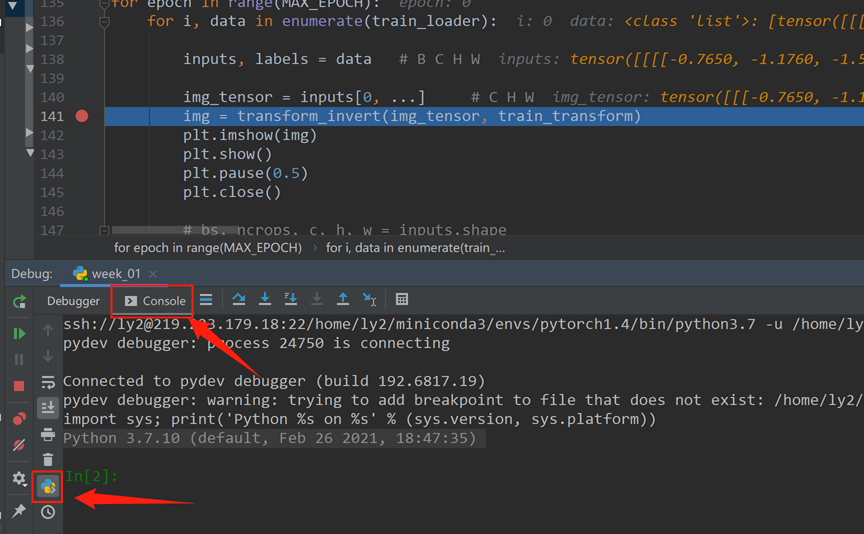This screenshot has width=864, height=534.
Task: Step out of current function
Action: click(x=343, y=299)
